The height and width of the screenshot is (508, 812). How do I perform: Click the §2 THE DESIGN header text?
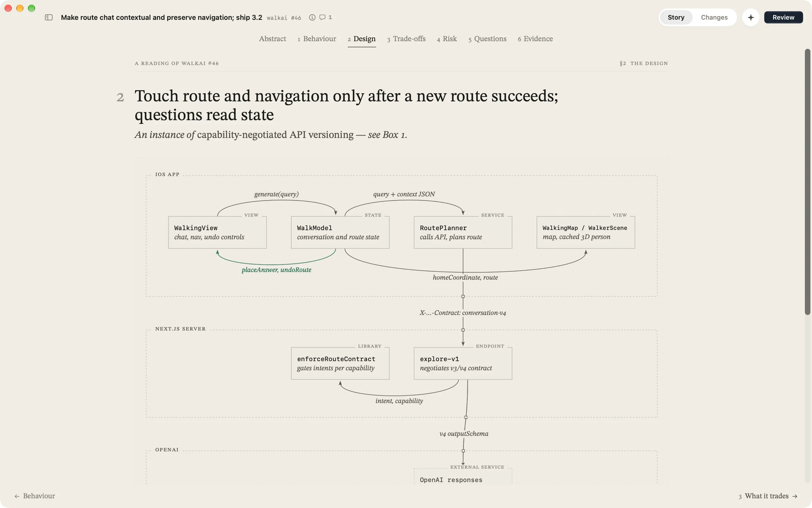[644, 63]
